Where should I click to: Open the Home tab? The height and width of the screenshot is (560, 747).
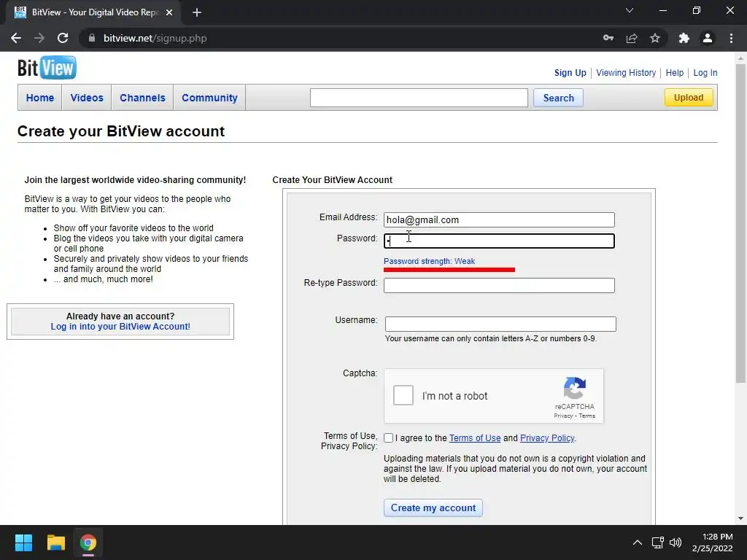click(x=40, y=98)
